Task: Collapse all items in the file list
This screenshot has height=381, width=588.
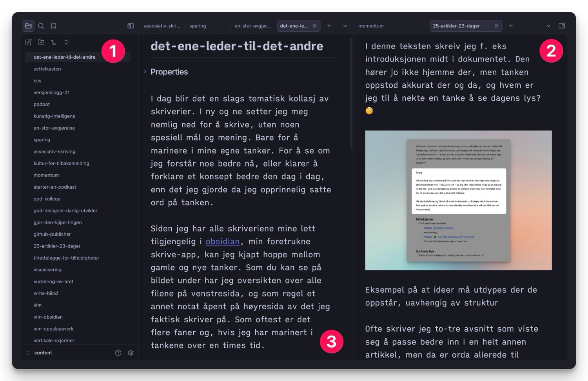Action: 66,42
